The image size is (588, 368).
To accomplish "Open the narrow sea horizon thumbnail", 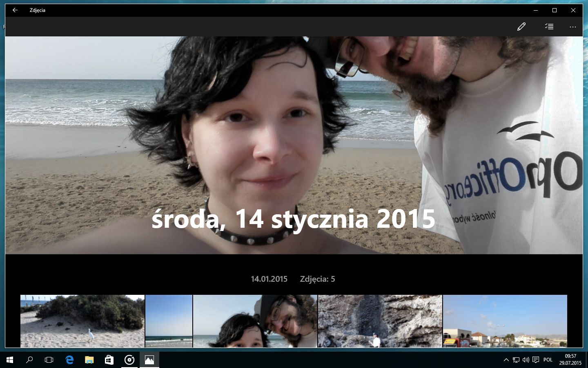I will point(169,321).
